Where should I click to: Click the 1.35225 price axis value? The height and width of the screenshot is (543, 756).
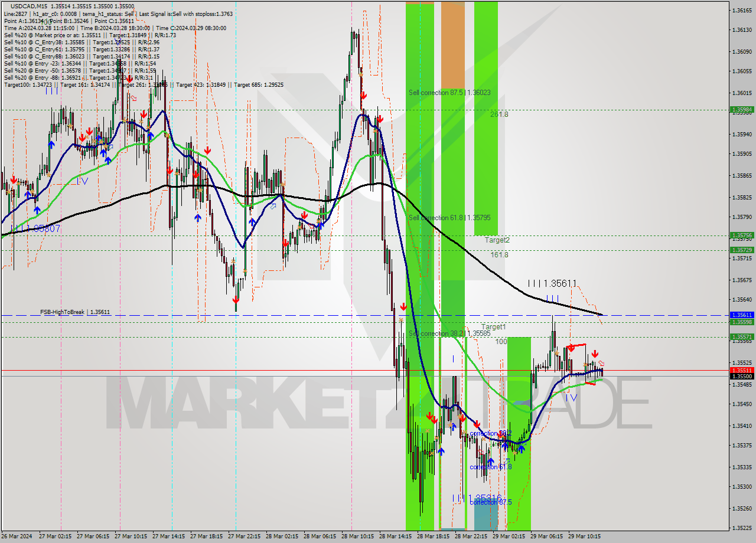(742, 528)
